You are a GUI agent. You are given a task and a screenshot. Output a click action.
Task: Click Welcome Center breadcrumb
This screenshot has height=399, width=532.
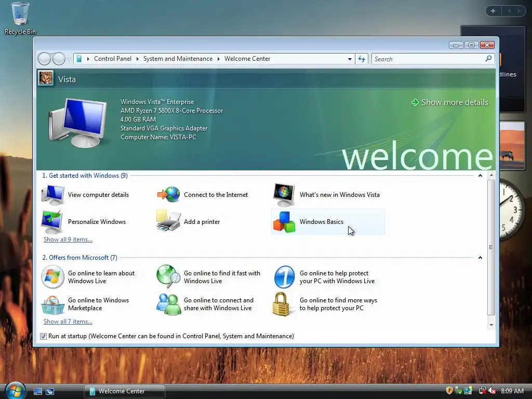coord(247,59)
